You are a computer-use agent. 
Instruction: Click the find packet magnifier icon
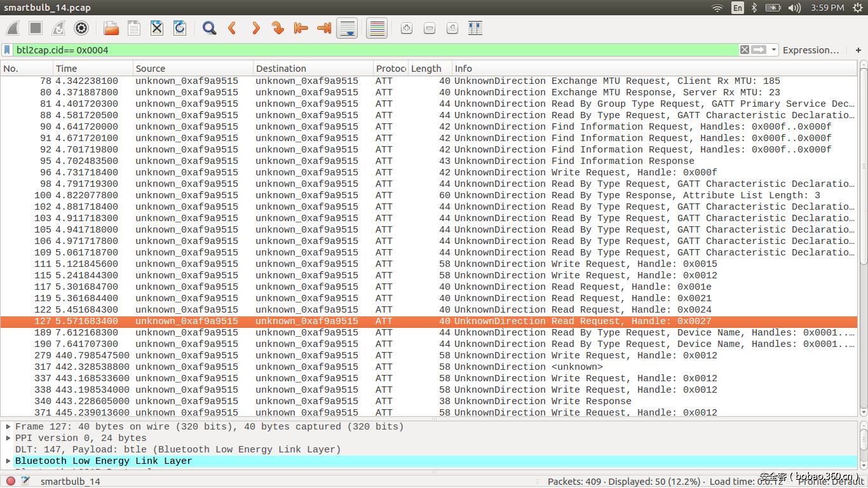pos(209,28)
